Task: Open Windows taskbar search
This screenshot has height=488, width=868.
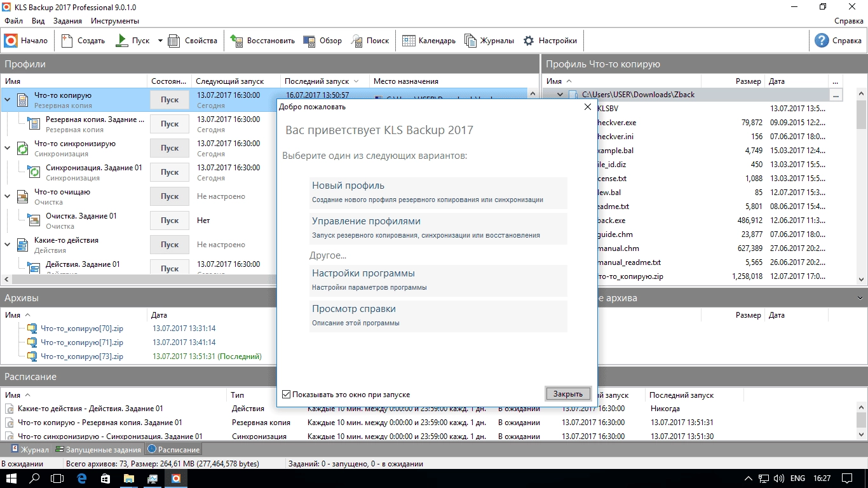Action: tap(36, 478)
